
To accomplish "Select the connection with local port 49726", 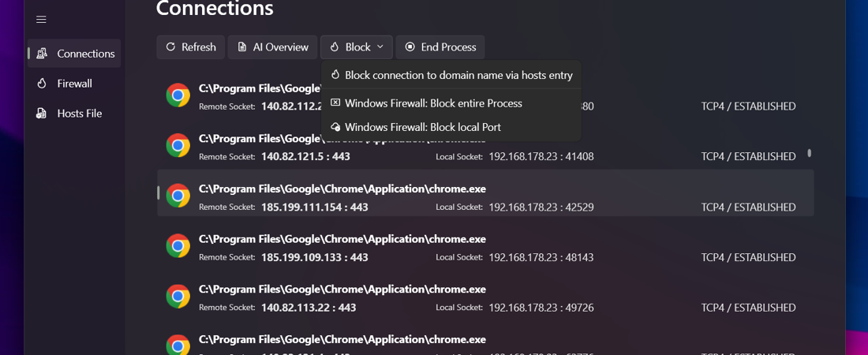I will pos(485,297).
